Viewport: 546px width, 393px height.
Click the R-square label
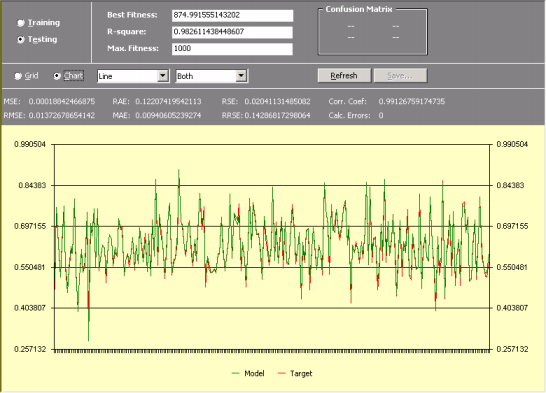pyautogui.click(x=126, y=32)
